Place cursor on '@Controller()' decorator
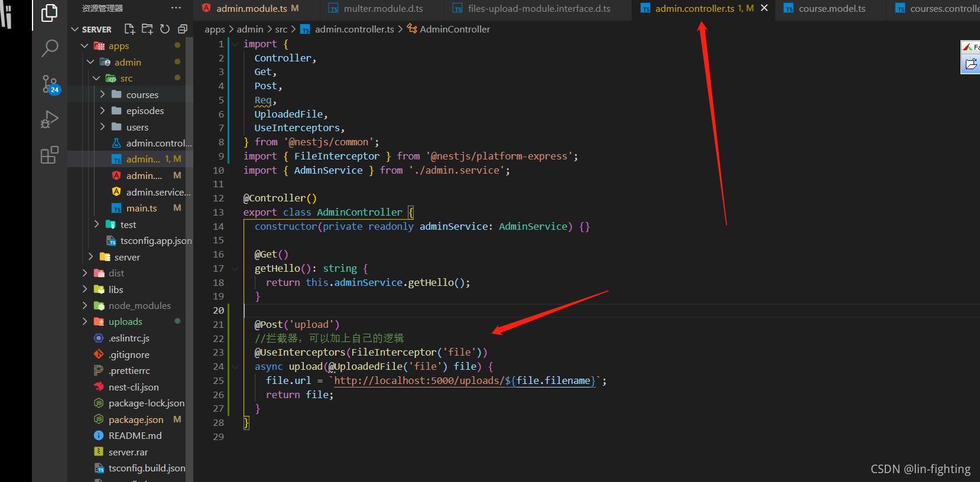980x482 pixels. pyautogui.click(x=280, y=198)
